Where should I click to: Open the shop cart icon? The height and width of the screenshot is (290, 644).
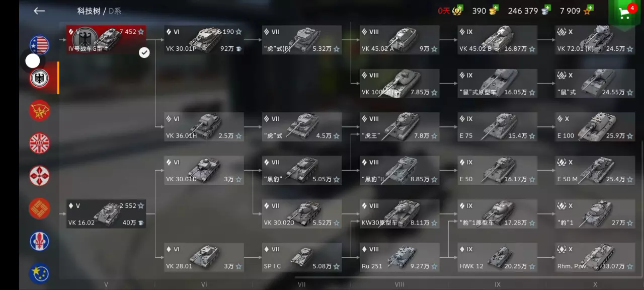pos(626,14)
